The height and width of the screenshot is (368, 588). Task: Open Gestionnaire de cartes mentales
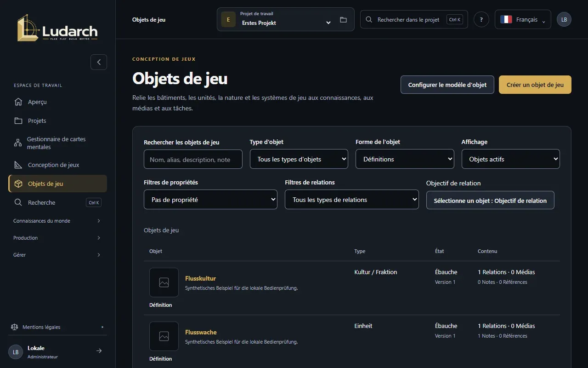(57, 143)
